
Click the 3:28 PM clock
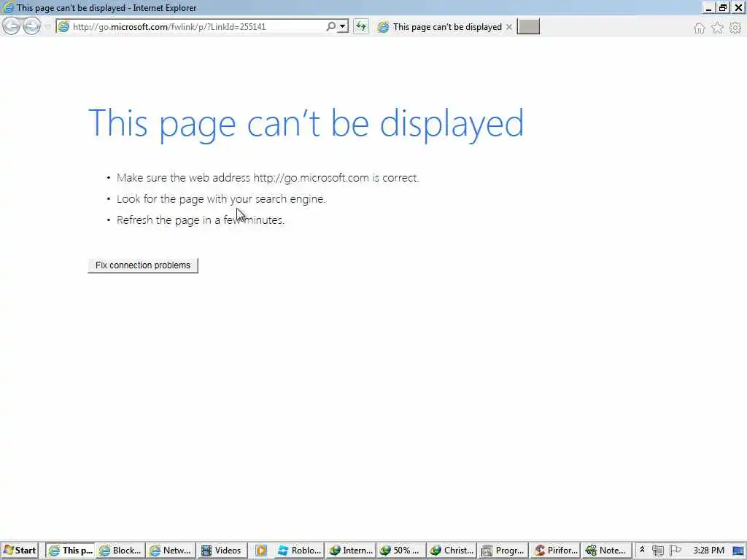coord(708,551)
